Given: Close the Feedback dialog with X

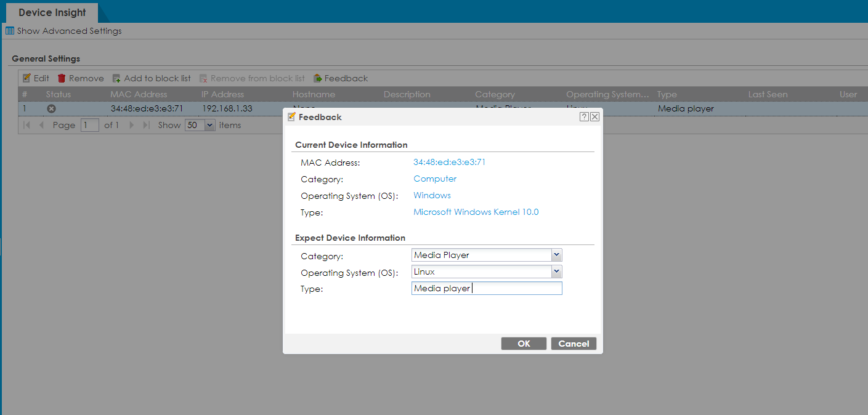Looking at the screenshot, I should point(594,117).
